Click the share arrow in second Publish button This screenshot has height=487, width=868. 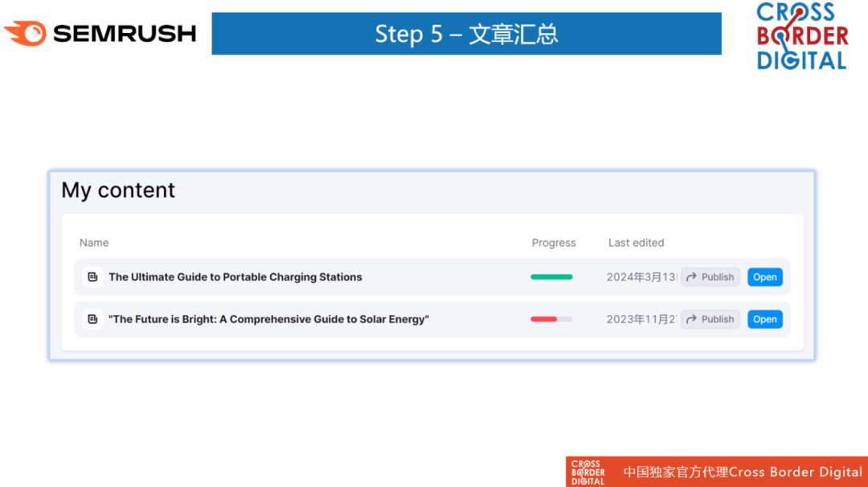[691, 319]
